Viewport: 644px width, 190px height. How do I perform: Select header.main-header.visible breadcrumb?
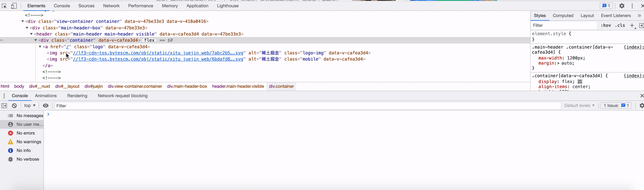(238, 86)
